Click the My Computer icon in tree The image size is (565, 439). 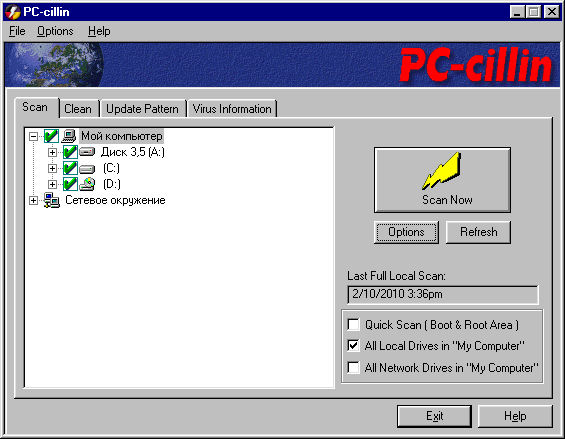click(68, 136)
